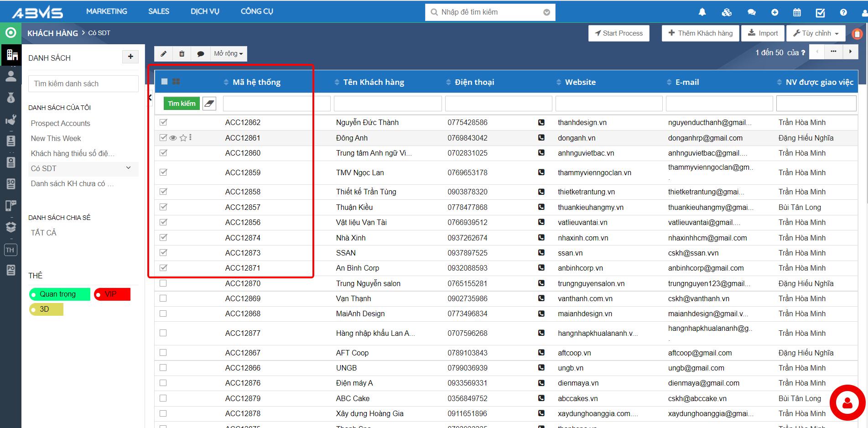
Task: Click the pencil edit icon in toolbar
Action: click(x=163, y=54)
